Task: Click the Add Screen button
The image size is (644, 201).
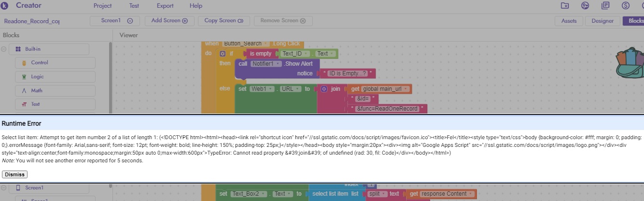Action: (169, 21)
